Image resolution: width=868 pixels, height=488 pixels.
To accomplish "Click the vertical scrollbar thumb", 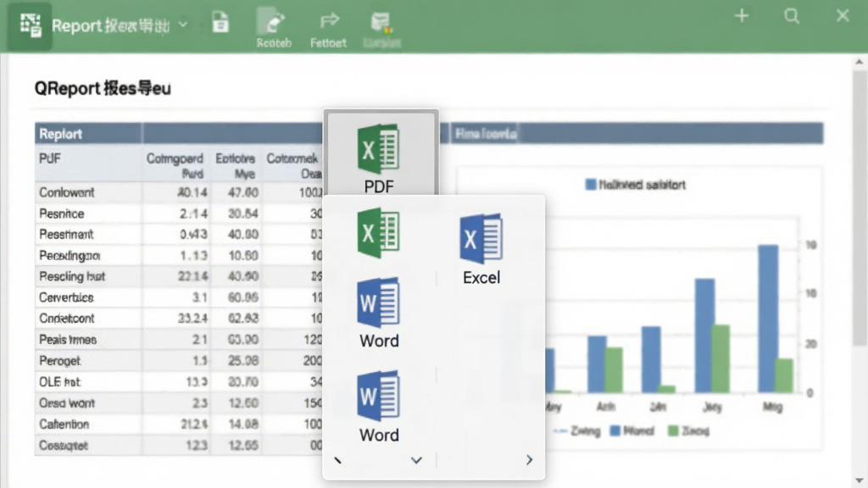I will tap(860, 208).
